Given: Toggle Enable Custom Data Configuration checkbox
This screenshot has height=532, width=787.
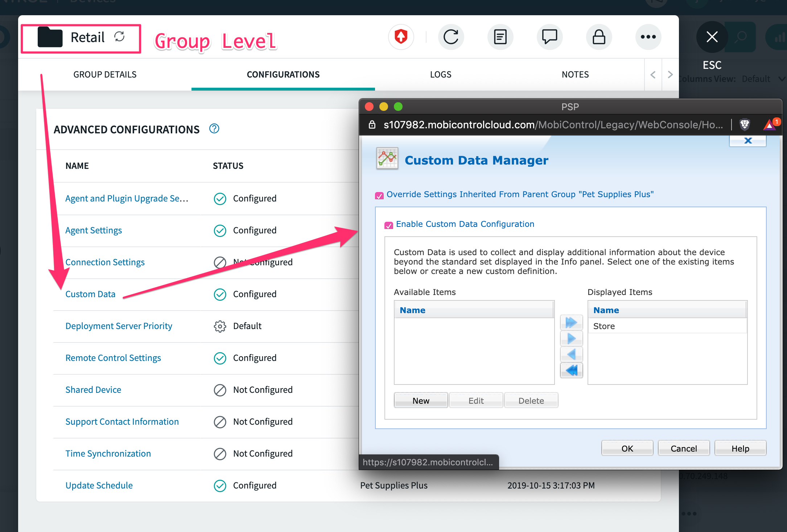Looking at the screenshot, I should click(x=388, y=225).
